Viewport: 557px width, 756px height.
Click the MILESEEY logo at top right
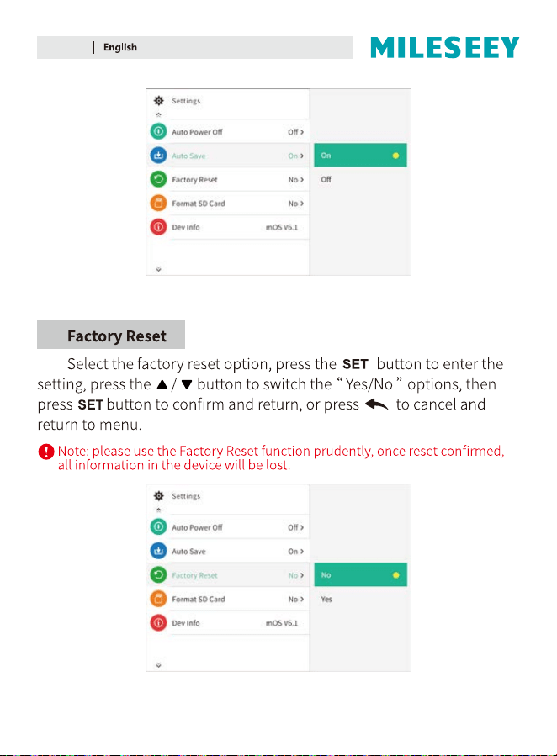pos(444,47)
